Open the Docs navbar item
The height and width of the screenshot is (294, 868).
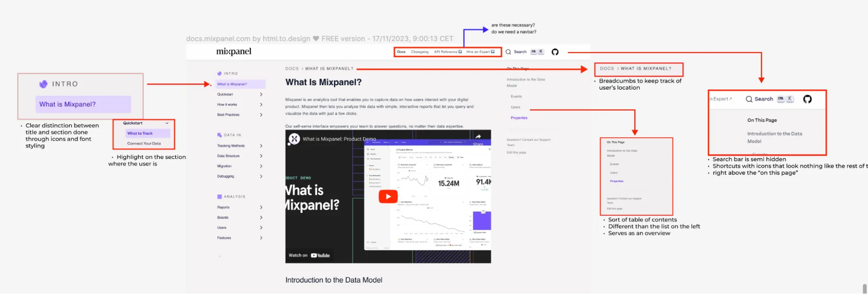click(401, 52)
